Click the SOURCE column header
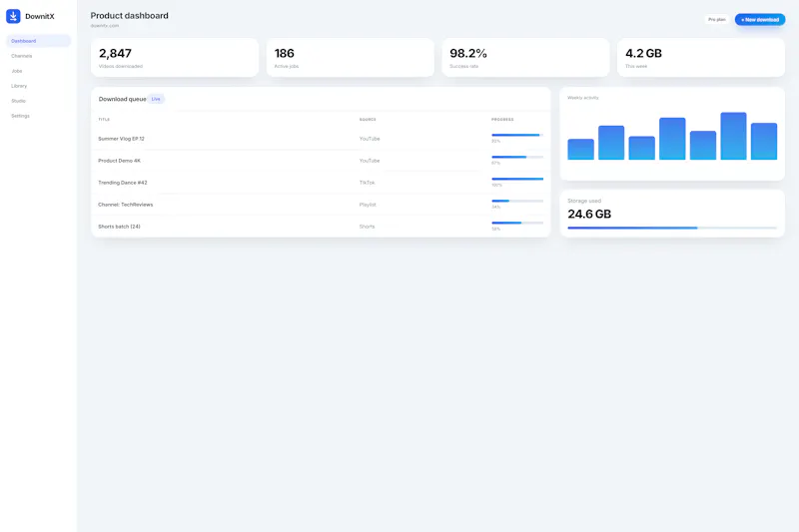799x532 pixels. (368, 120)
